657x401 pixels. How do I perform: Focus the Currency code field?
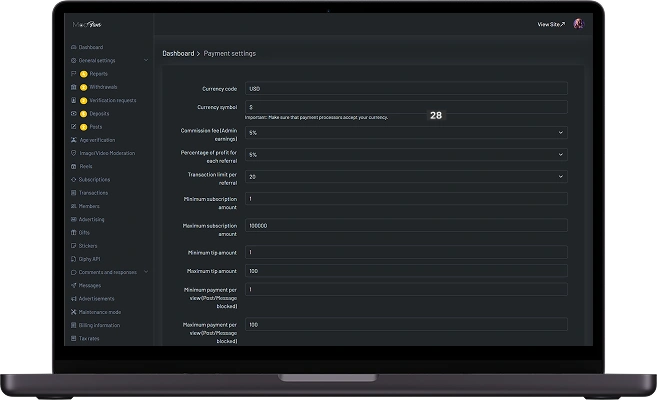point(406,88)
